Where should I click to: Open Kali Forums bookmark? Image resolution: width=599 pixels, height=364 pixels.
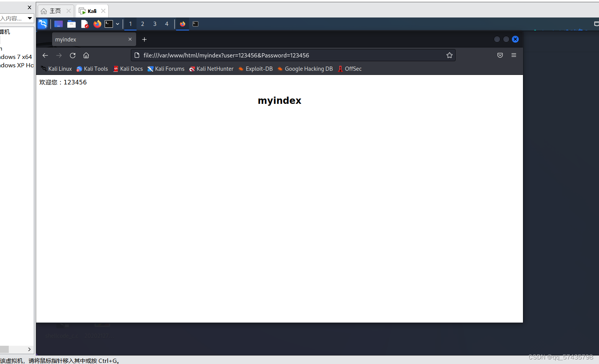[x=166, y=69]
